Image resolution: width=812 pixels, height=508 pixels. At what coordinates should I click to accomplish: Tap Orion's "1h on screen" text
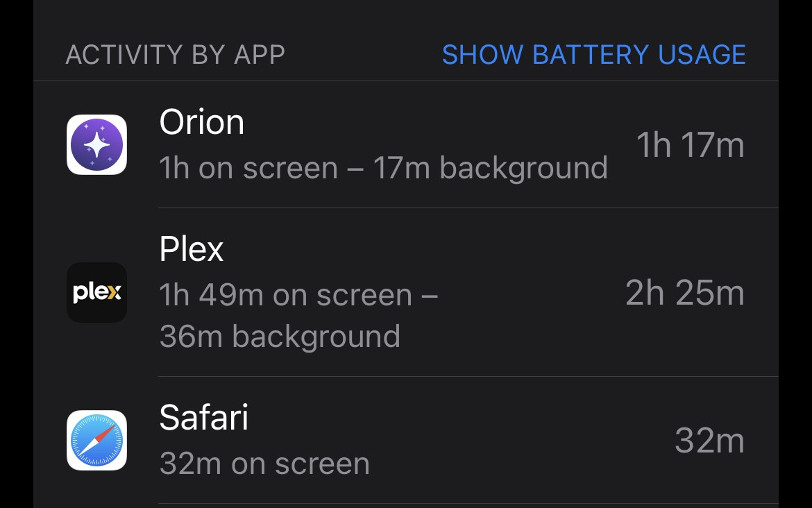click(249, 168)
